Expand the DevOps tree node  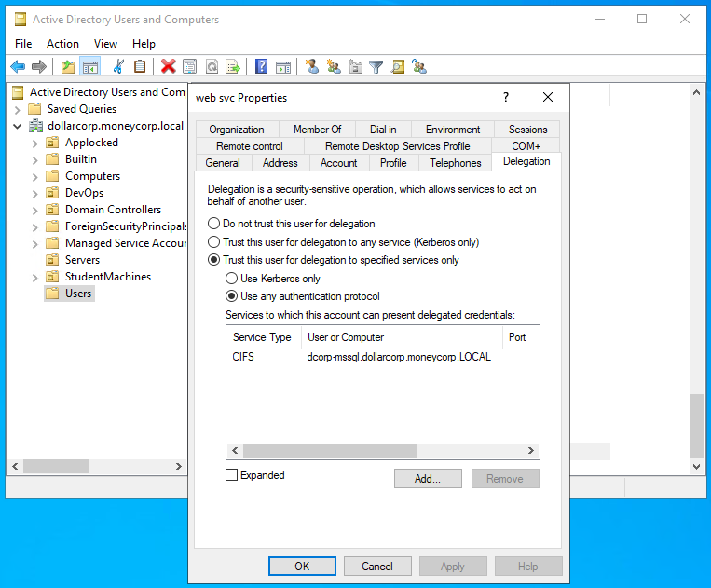35,193
